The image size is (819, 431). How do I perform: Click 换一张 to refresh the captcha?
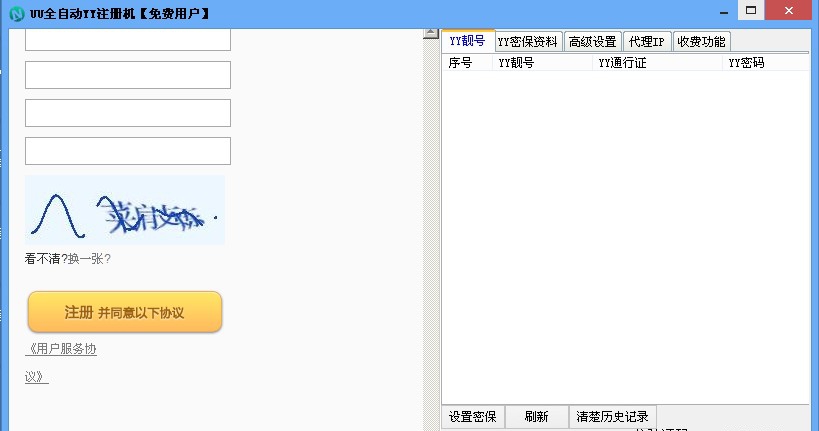[89, 259]
